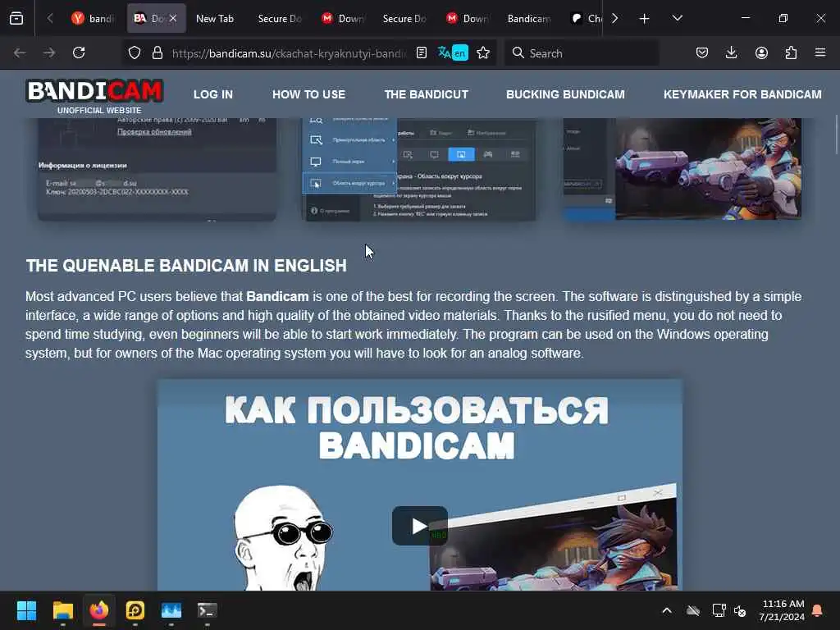The height and width of the screenshot is (630, 840).
Task: Open the Firefox View icon
Action: pyautogui.click(x=16, y=18)
